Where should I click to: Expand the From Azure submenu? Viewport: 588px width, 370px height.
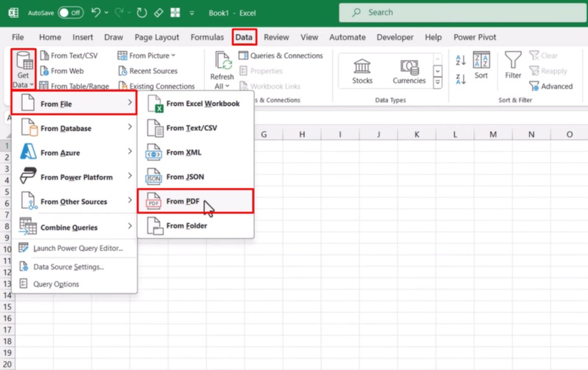[74, 152]
